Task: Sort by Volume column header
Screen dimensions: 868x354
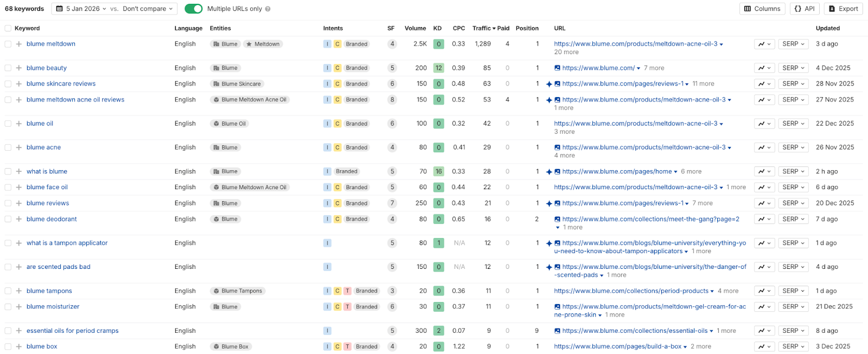Action: tap(415, 28)
